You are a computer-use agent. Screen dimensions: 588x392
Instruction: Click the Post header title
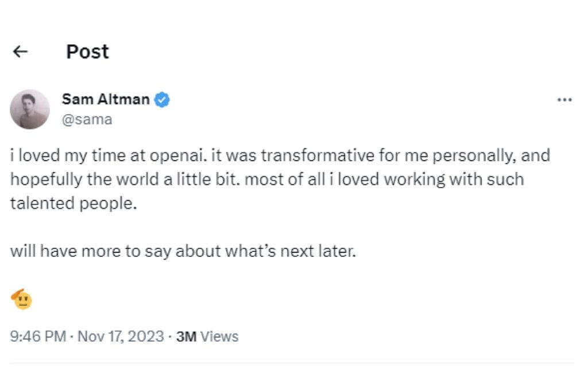click(87, 52)
